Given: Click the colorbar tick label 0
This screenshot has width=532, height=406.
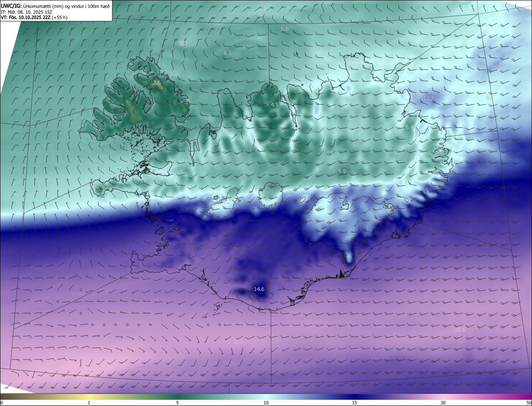Looking at the screenshot, I should pos(2,403).
